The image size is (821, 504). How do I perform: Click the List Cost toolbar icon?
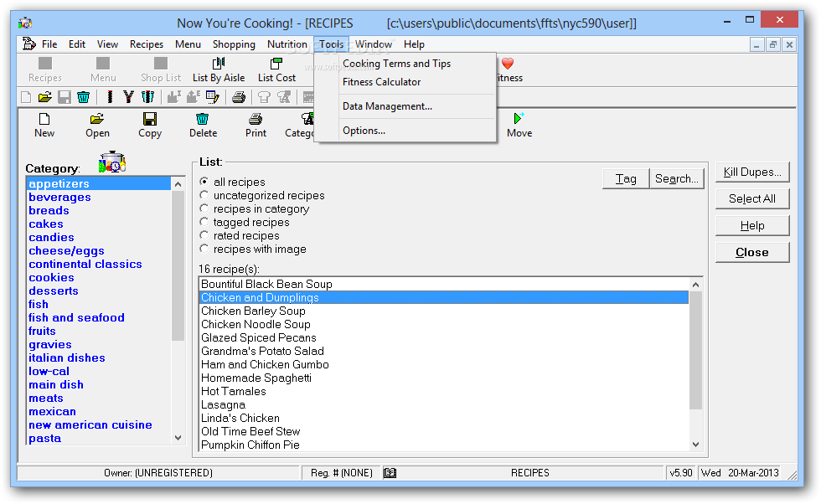(276, 64)
